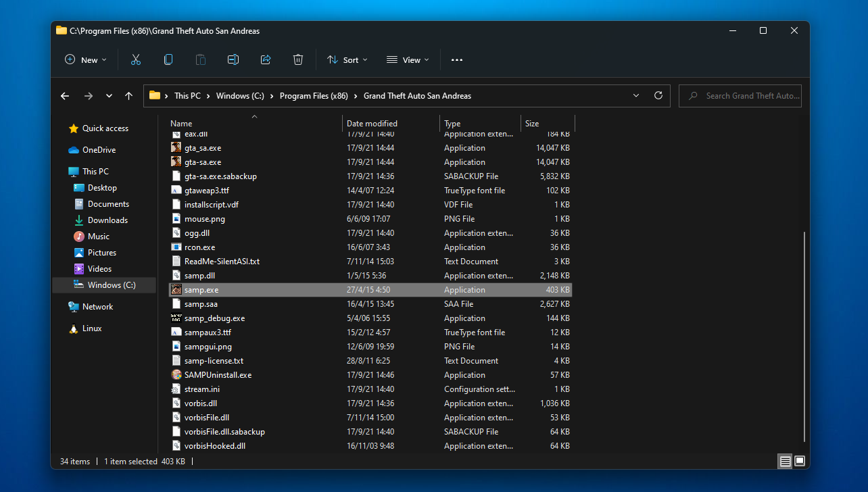Switch to thumbnail layout in the status bar
The width and height of the screenshot is (868, 492).
(799, 461)
